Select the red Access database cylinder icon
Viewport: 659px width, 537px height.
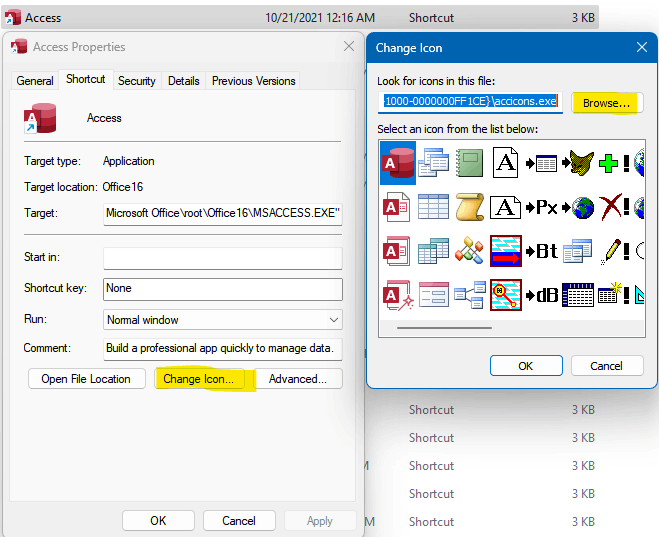pos(398,163)
